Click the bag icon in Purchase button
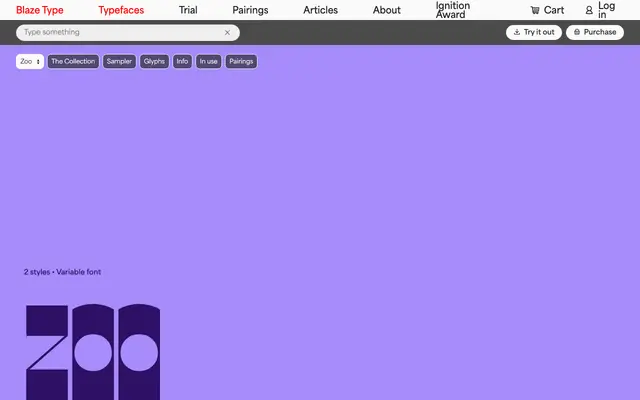The width and height of the screenshot is (640, 400). [x=577, y=32]
